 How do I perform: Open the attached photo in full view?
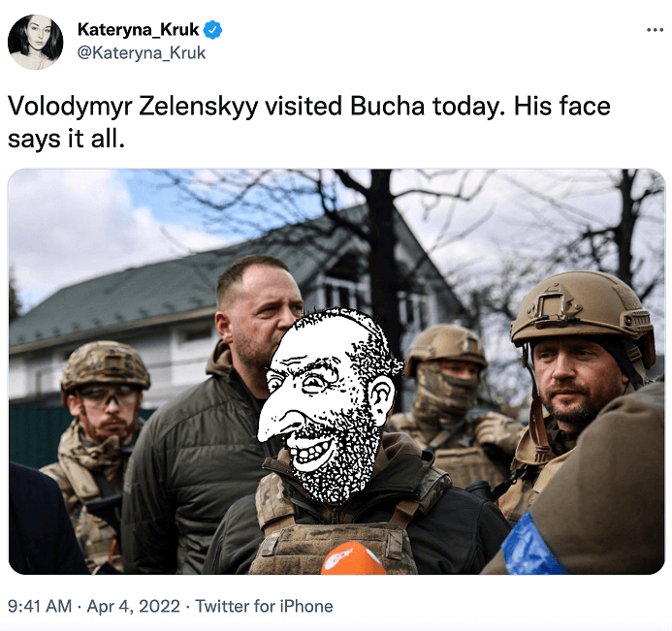336,371
